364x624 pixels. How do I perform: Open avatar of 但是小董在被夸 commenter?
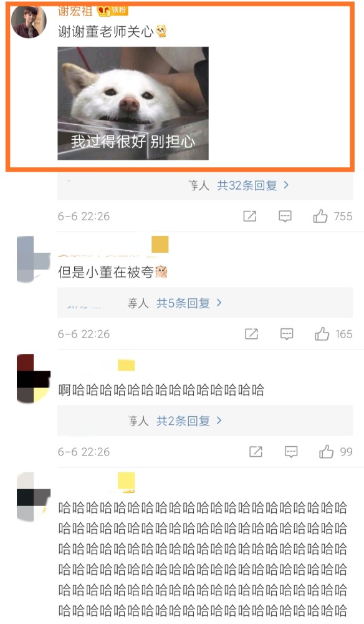pos(34,259)
